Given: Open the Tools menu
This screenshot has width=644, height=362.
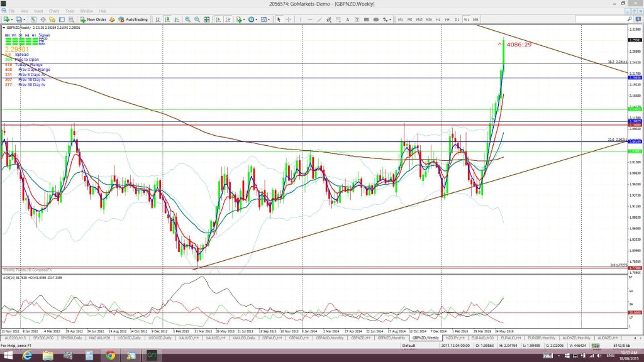Looking at the screenshot, I should coord(70,11).
